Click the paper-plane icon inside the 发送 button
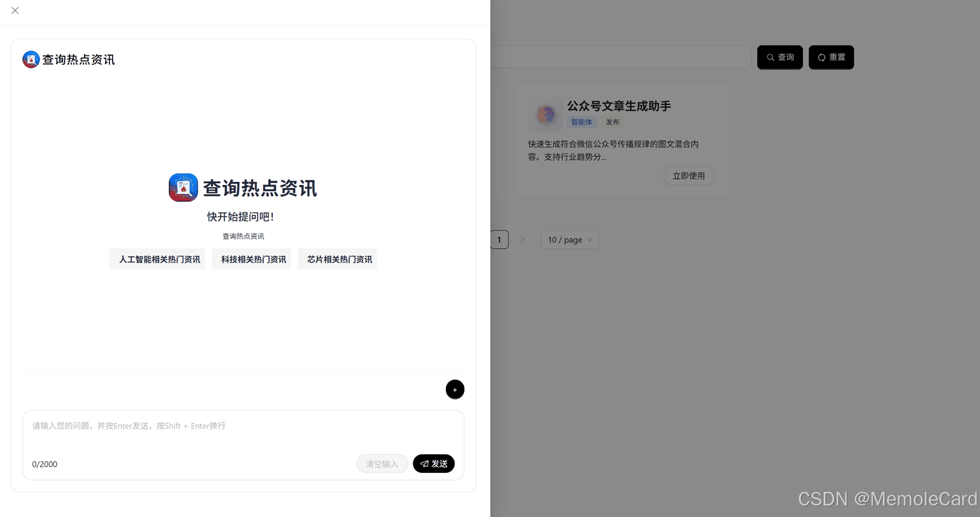Screen dimensions: 980x517 pyautogui.click(x=425, y=464)
